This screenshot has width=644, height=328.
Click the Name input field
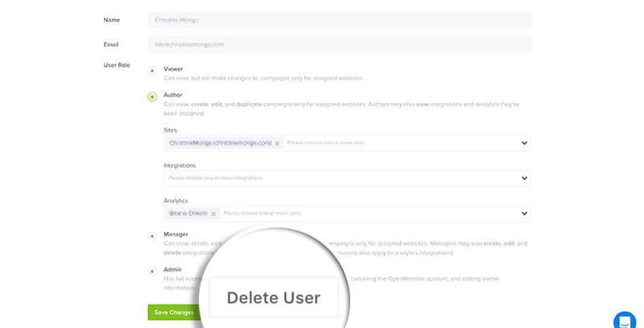coord(339,20)
